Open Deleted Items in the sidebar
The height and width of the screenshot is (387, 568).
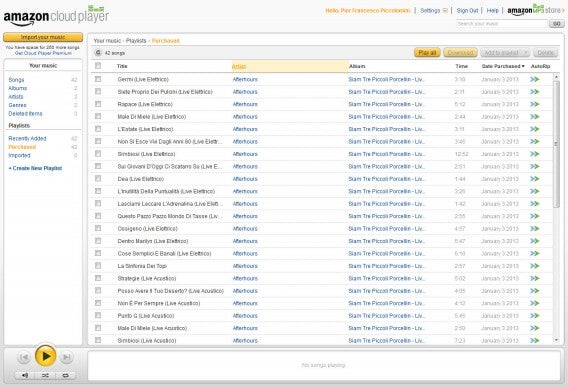25,114
